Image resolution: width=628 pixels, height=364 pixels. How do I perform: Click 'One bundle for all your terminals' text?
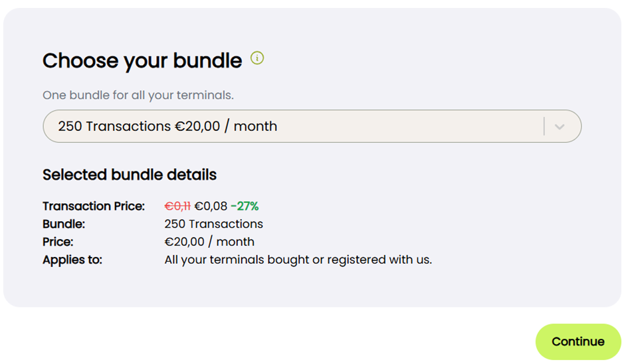tap(138, 95)
